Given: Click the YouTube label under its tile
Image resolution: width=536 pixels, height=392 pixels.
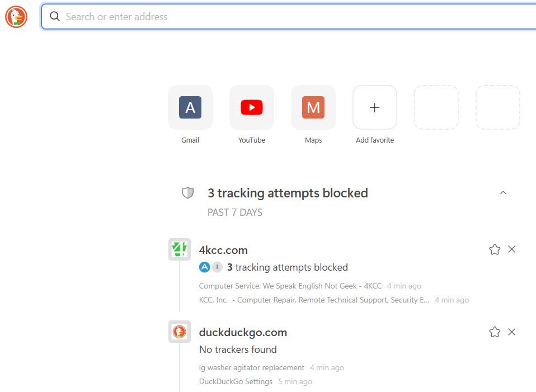Looking at the screenshot, I should click(x=252, y=140).
